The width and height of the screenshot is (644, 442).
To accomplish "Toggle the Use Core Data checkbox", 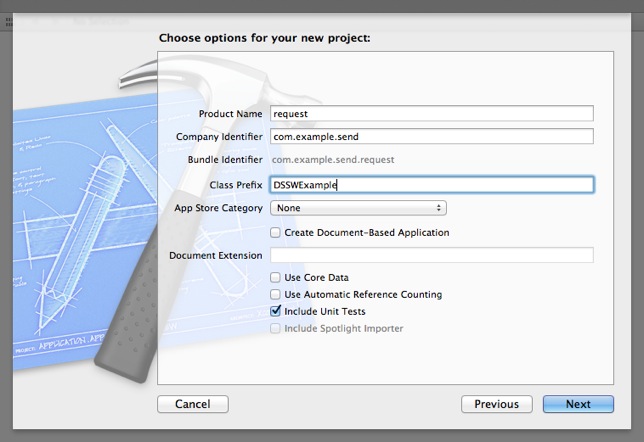I will pyautogui.click(x=276, y=278).
